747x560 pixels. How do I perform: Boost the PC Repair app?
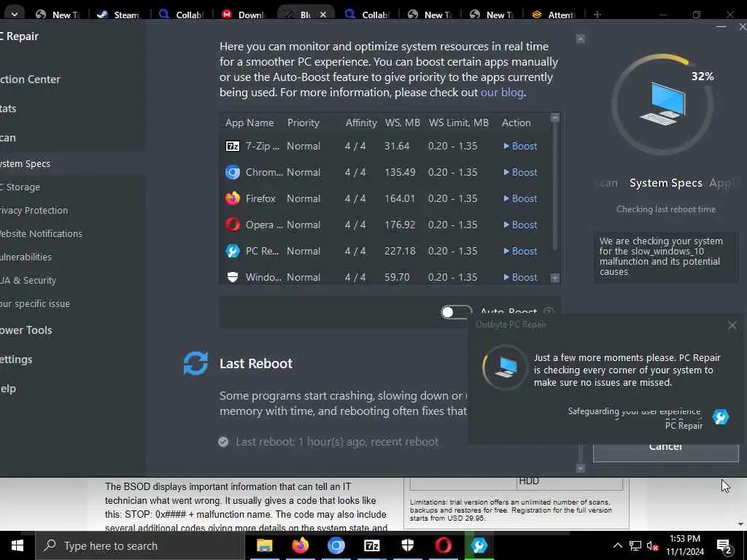pos(520,251)
